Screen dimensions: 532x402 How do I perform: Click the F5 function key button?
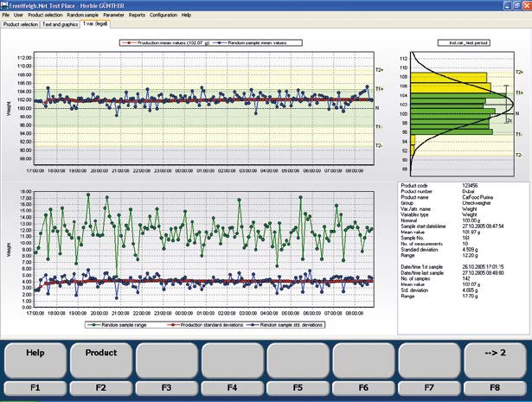(x=298, y=388)
